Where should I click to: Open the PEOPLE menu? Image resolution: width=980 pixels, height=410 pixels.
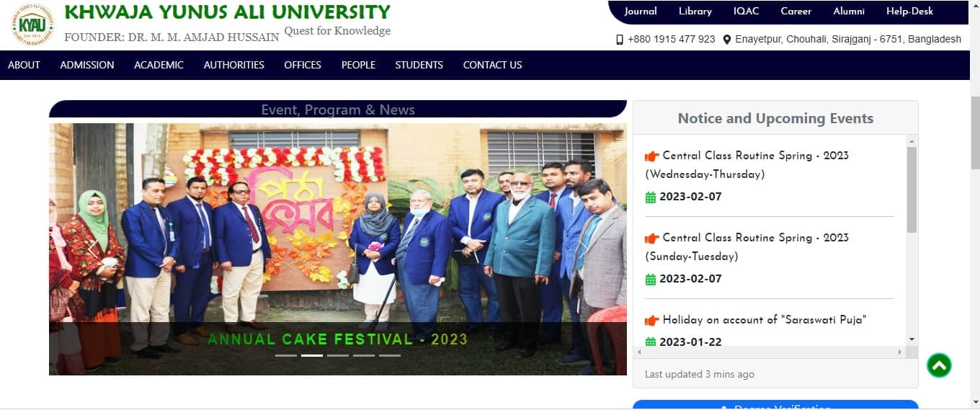pos(358,65)
